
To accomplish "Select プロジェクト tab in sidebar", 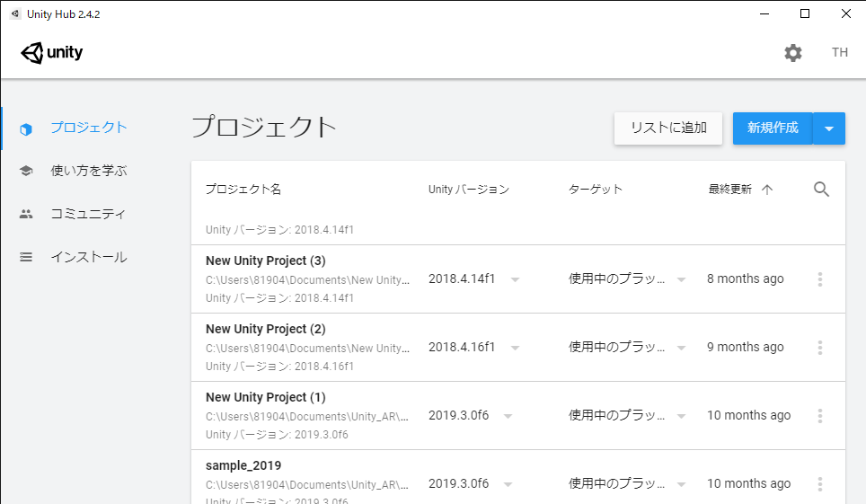I will click(88, 128).
